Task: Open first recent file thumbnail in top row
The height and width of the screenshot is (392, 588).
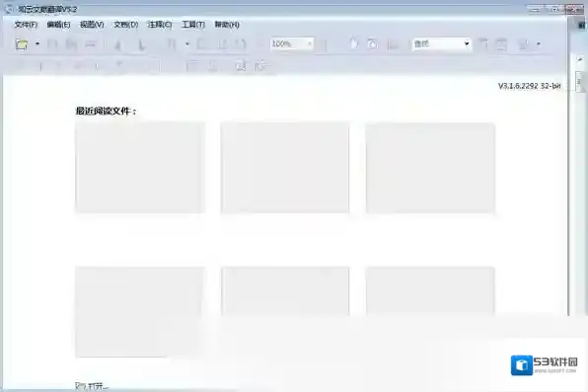Action: pyautogui.click(x=140, y=168)
